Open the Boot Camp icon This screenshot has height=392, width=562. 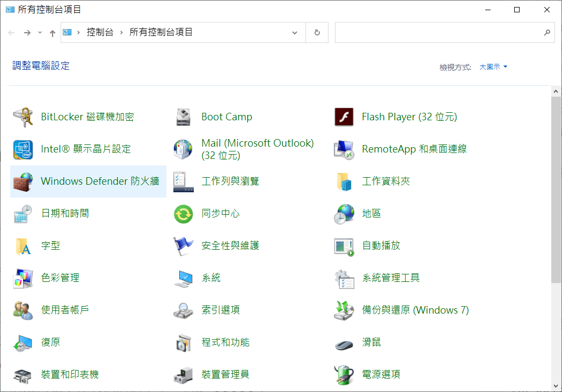point(184,117)
